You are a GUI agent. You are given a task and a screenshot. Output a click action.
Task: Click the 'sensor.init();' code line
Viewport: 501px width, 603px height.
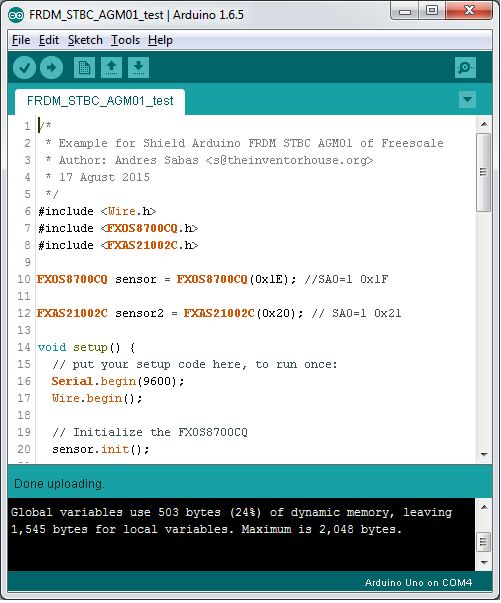click(x=101, y=449)
